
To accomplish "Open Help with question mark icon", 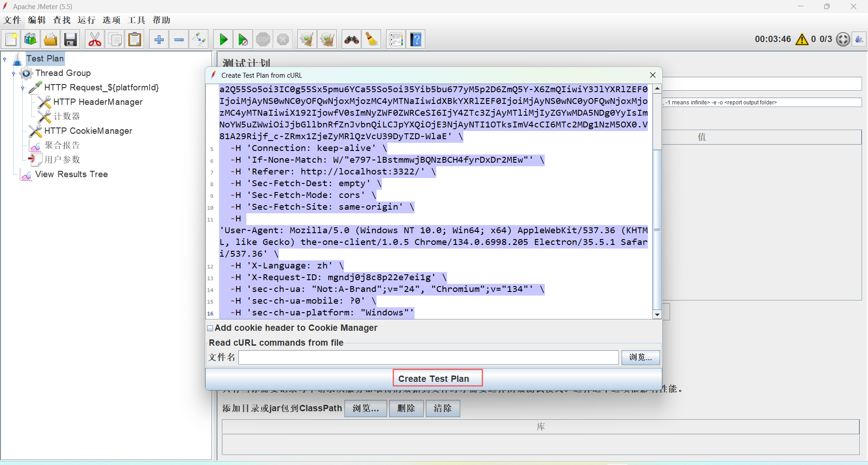I will tap(416, 39).
